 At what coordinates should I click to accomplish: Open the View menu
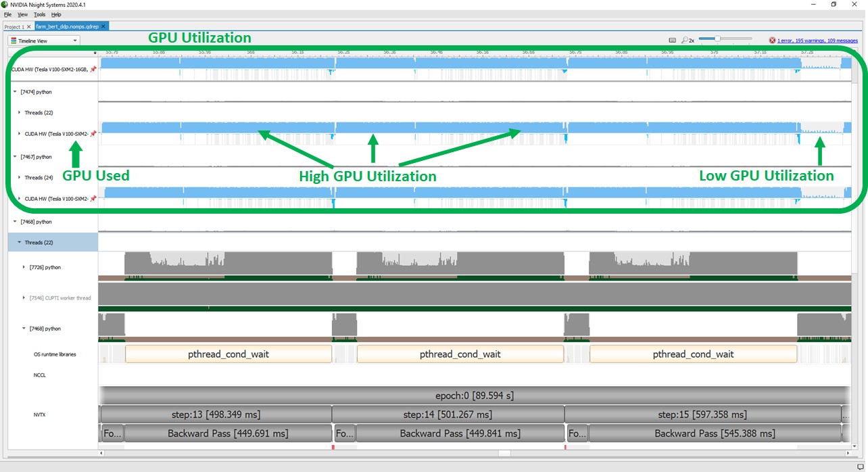[x=22, y=14]
